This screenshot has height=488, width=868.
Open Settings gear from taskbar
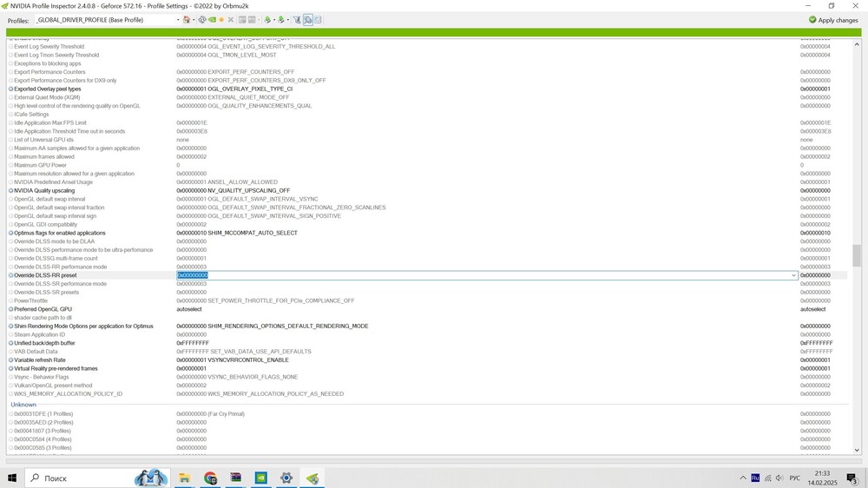tap(286, 478)
